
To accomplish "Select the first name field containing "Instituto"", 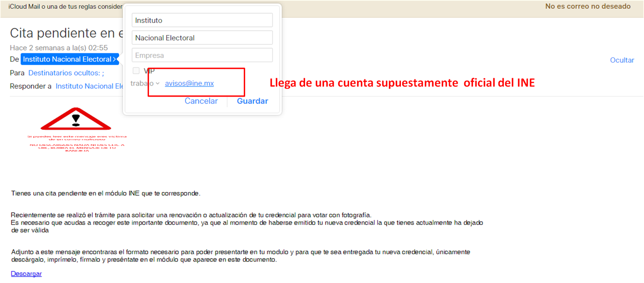I will click(x=202, y=20).
